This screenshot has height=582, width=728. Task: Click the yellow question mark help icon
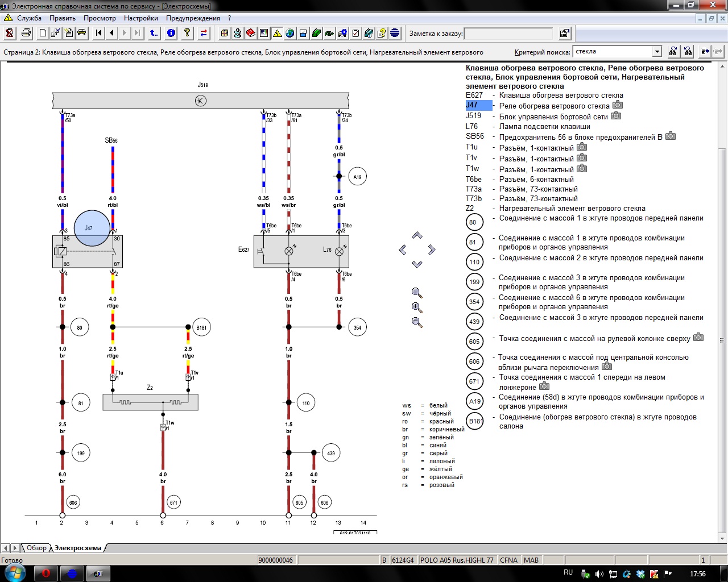pos(187,33)
